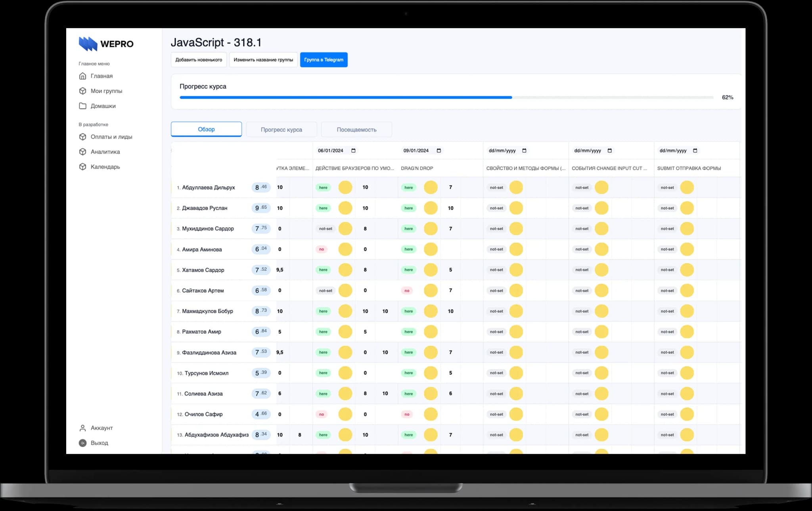The width and height of the screenshot is (812, 511).
Task: Click column header Submit отправка формы
Action: click(x=689, y=168)
